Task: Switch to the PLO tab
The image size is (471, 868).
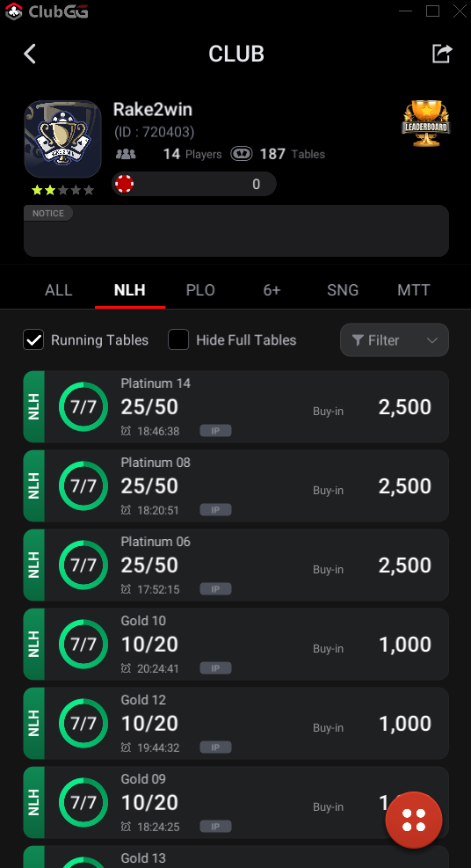Action: pyautogui.click(x=200, y=290)
